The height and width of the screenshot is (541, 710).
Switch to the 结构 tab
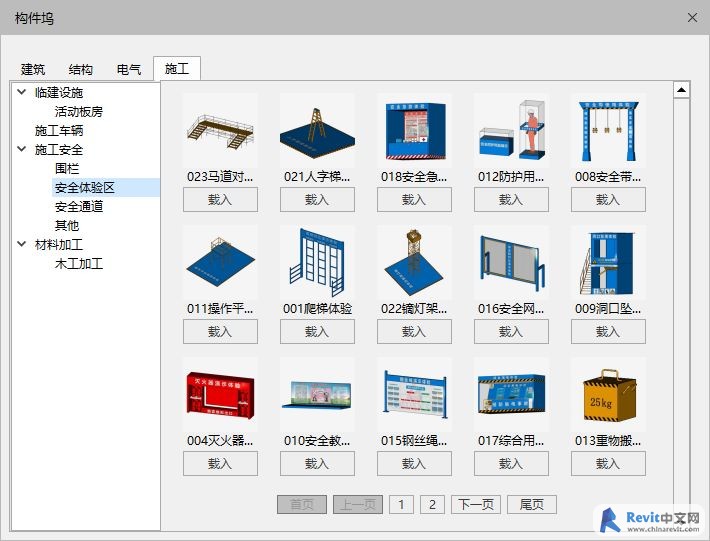tap(81, 69)
